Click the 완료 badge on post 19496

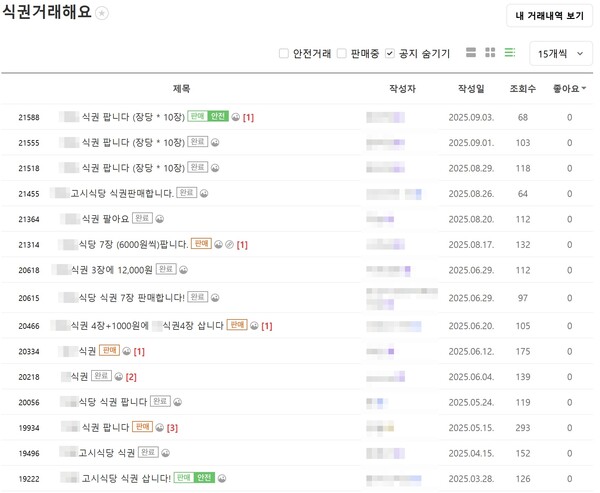point(148,452)
